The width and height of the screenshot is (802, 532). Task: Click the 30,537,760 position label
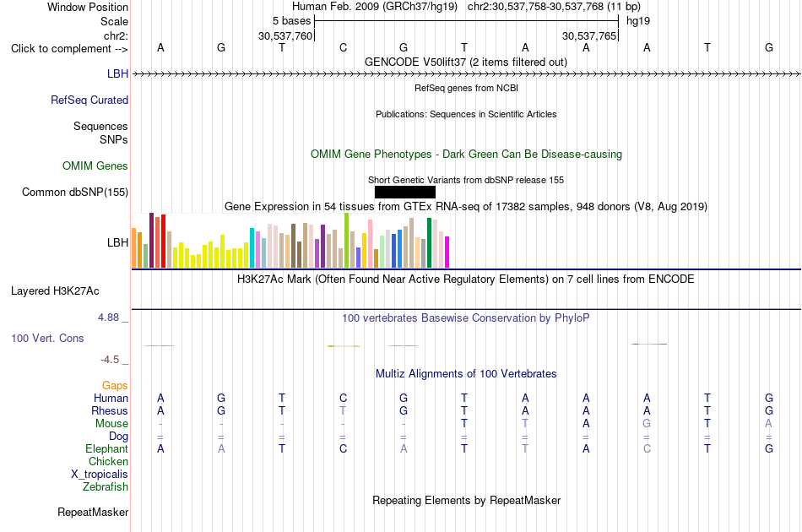coord(284,35)
